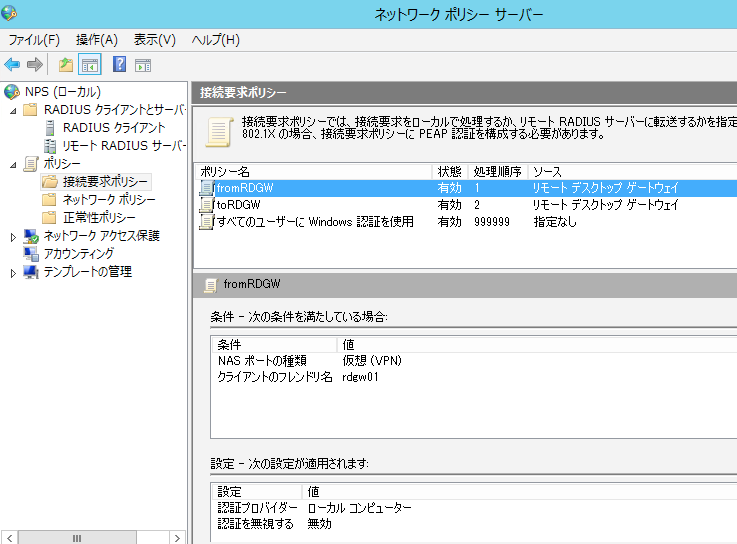The height and width of the screenshot is (544, 737).
Task: Click 認証を無視する setting row
Action: coord(475,524)
